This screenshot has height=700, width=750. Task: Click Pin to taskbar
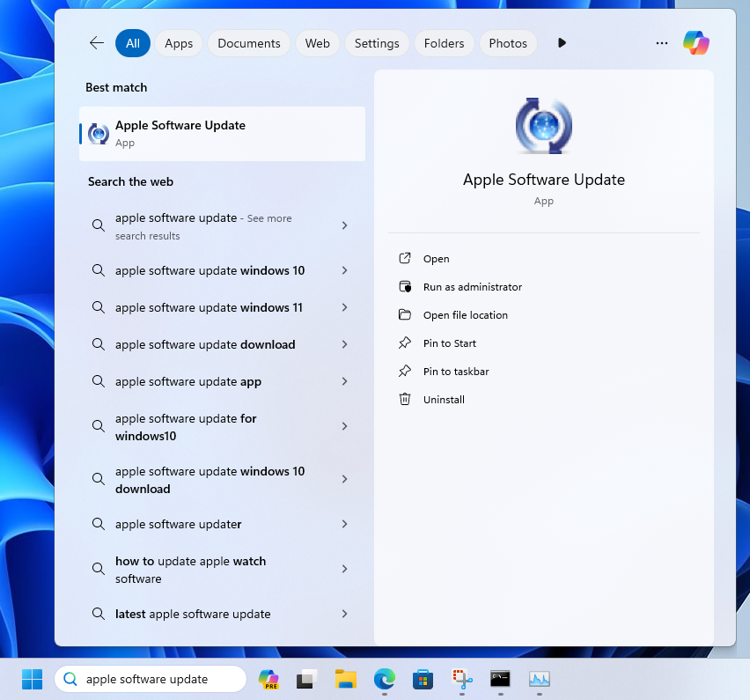pyautogui.click(x=456, y=372)
